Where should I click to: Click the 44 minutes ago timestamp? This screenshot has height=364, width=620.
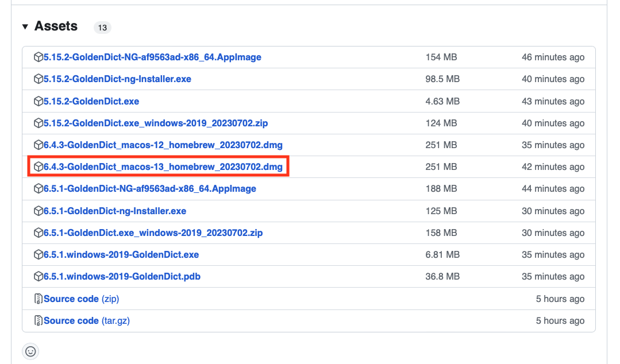553,188
